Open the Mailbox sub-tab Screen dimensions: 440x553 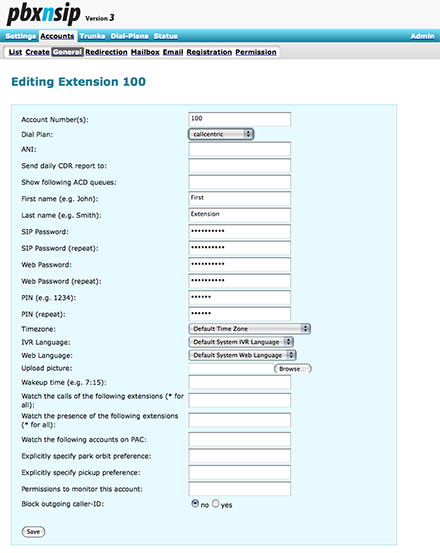(x=145, y=52)
